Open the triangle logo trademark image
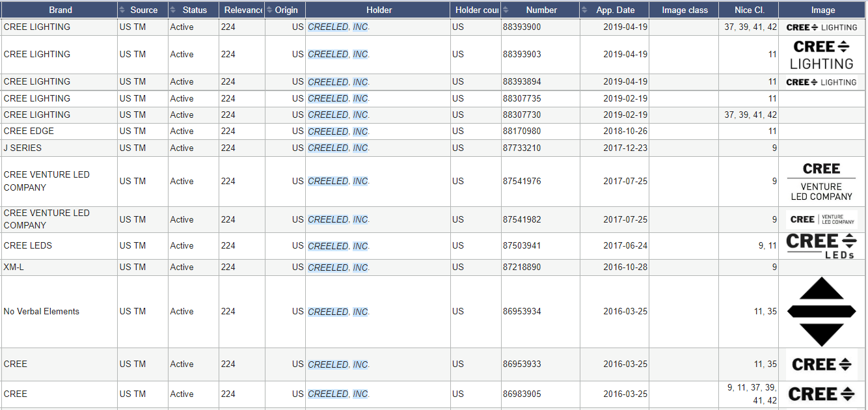The image size is (868, 410). pos(821,312)
